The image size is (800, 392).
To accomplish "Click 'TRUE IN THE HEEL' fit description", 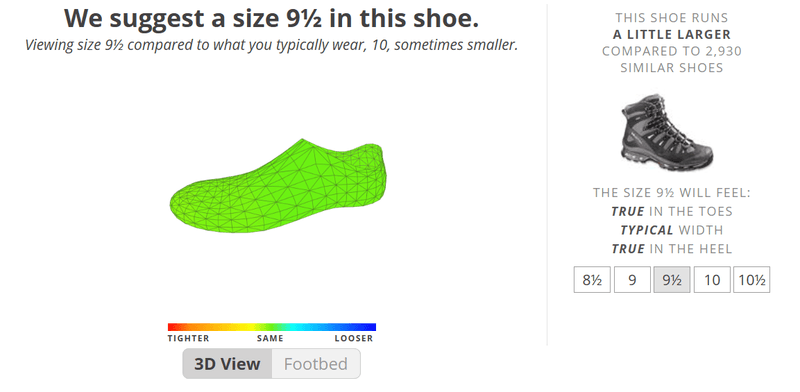I will (672, 249).
